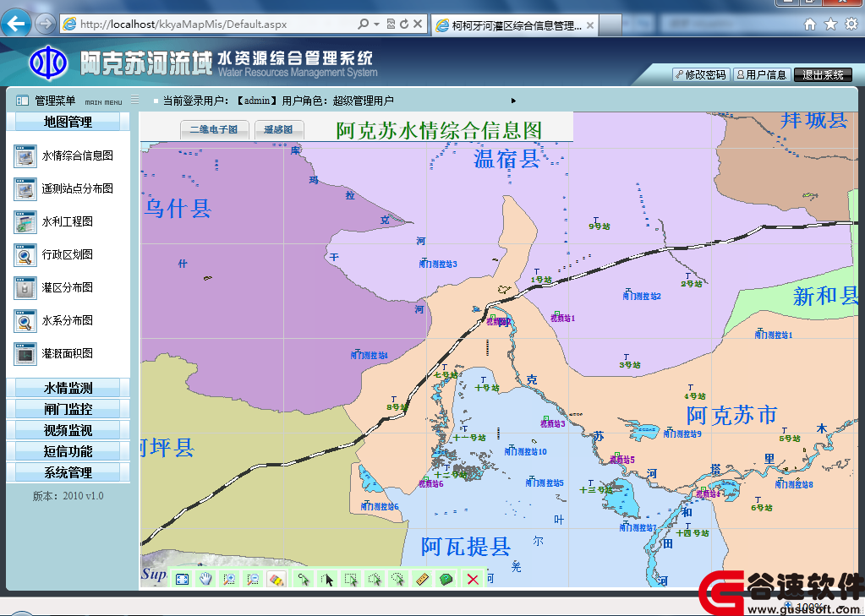Screen dimensions: 865x616
Task: Open browser home page icon
Action: (810, 25)
